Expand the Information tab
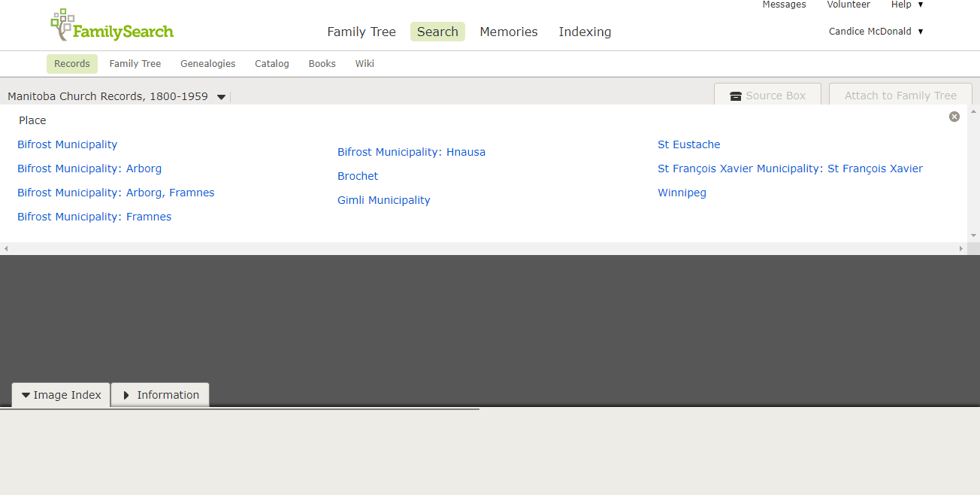This screenshot has width=980, height=495. [160, 395]
